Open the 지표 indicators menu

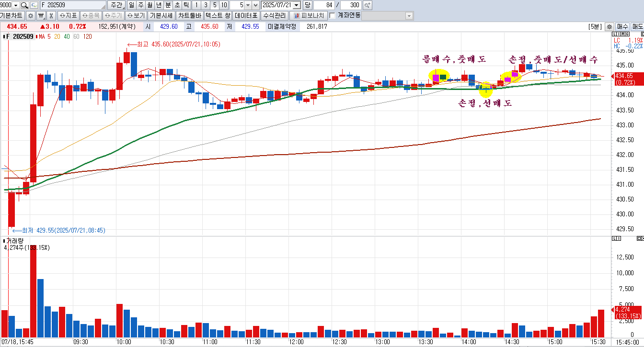click(x=68, y=15)
